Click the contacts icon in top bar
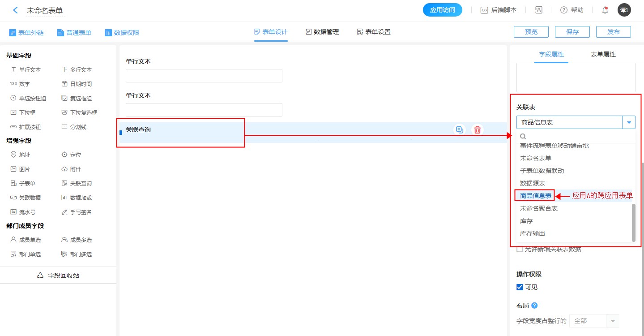The width and height of the screenshot is (644, 336). coord(538,10)
